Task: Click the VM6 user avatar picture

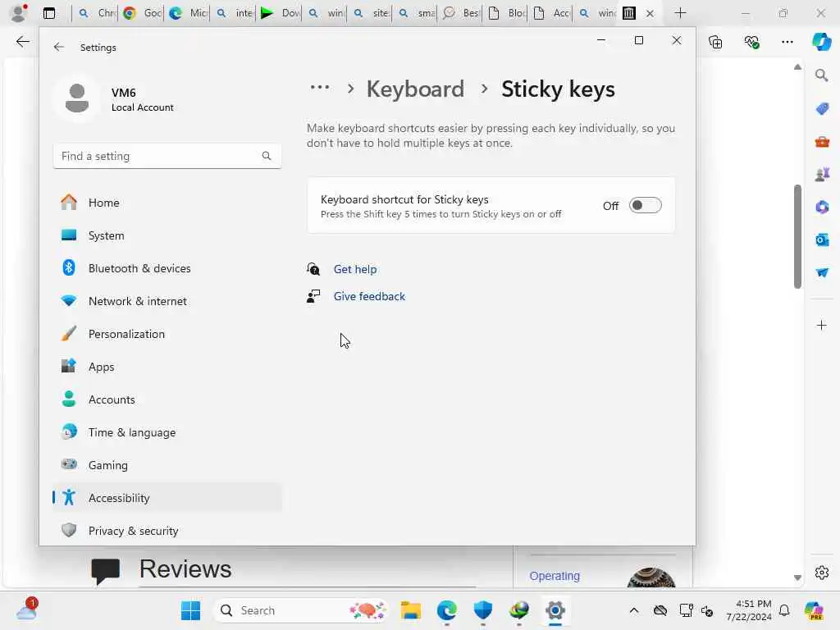Action: 77,98
